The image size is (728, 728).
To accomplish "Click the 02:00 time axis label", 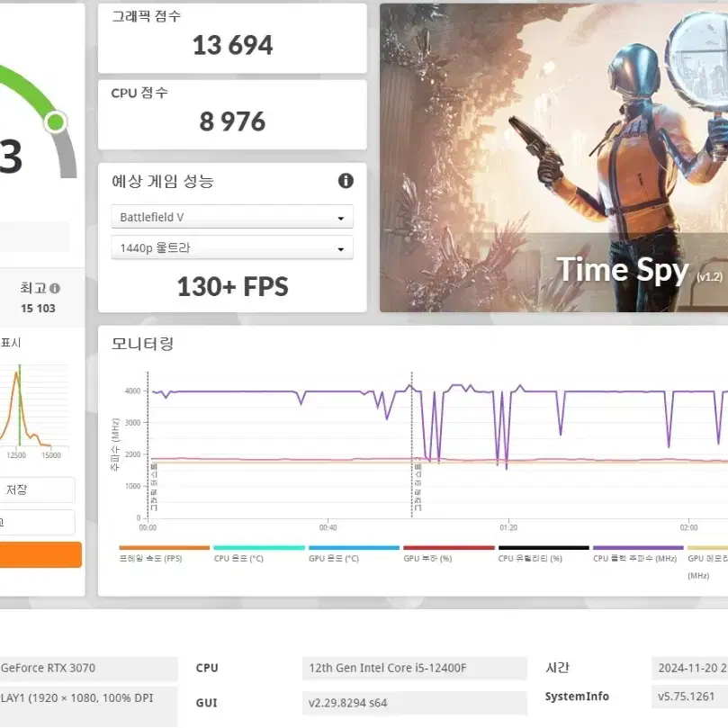I will tap(688, 527).
